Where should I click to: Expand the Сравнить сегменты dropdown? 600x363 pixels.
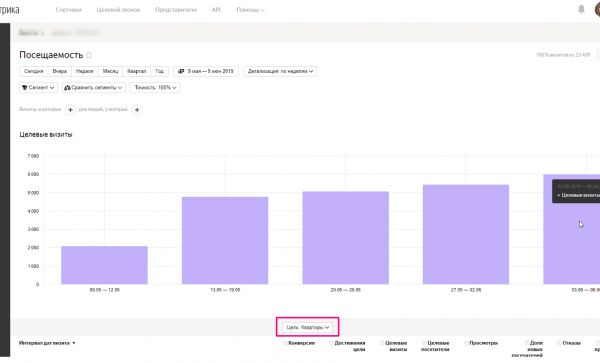(x=94, y=88)
